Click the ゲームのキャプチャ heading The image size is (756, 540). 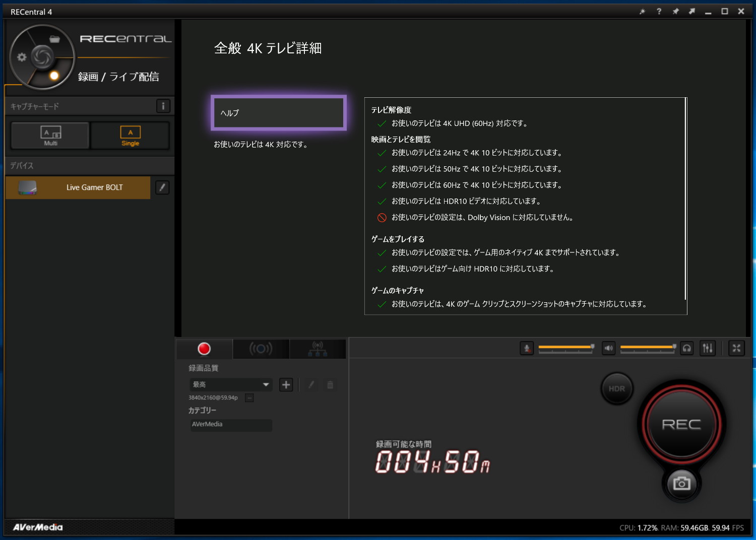(x=397, y=291)
